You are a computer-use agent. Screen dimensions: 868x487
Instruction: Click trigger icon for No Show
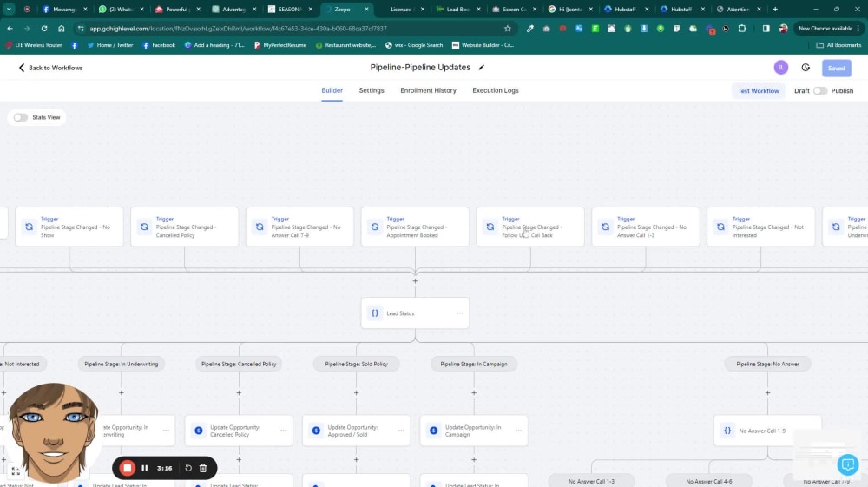coord(29,227)
